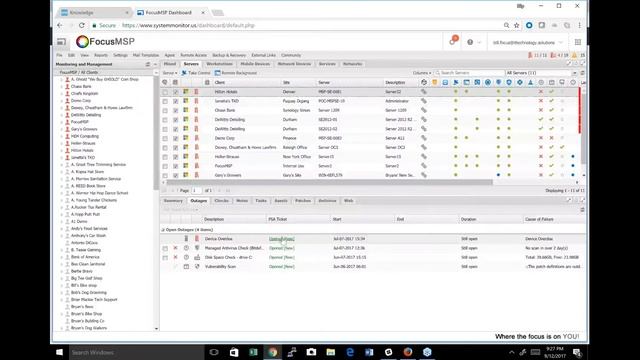Click the page number input field

tap(196, 191)
